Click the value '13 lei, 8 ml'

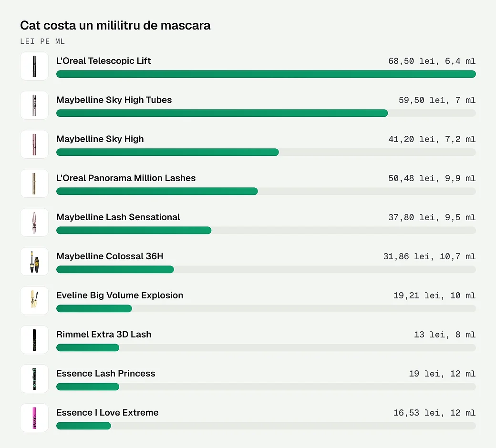[x=445, y=335]
